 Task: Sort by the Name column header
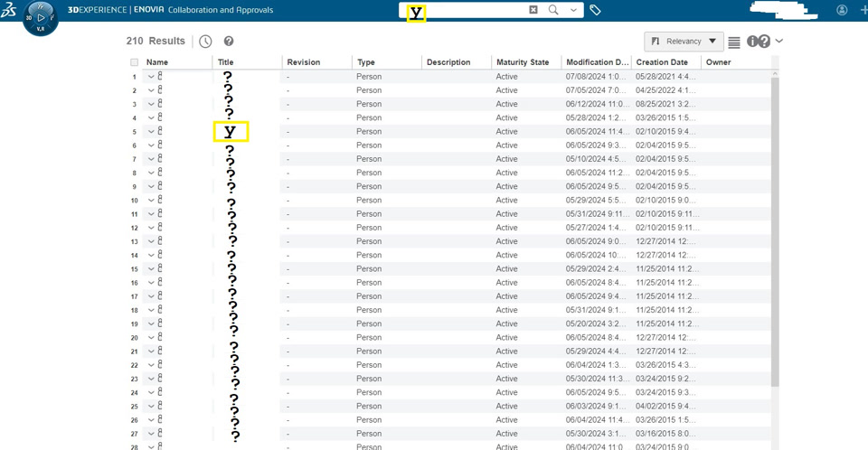click(x=157, y=62)
